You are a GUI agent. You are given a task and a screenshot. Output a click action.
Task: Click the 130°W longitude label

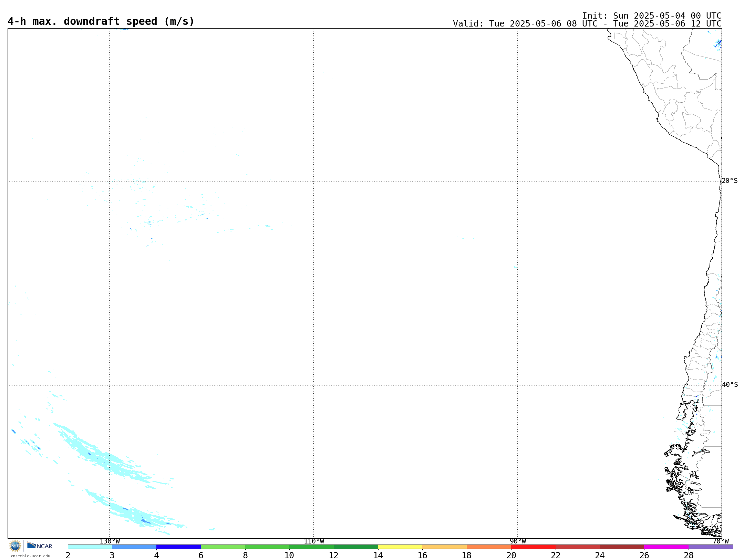(x=110, y=541)
